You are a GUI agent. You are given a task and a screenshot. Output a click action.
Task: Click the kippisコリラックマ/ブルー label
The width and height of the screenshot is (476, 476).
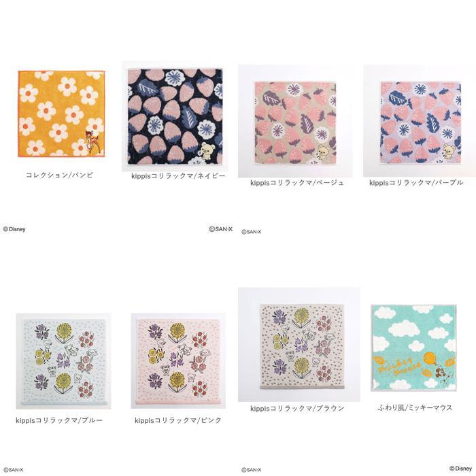pos(59,420)
